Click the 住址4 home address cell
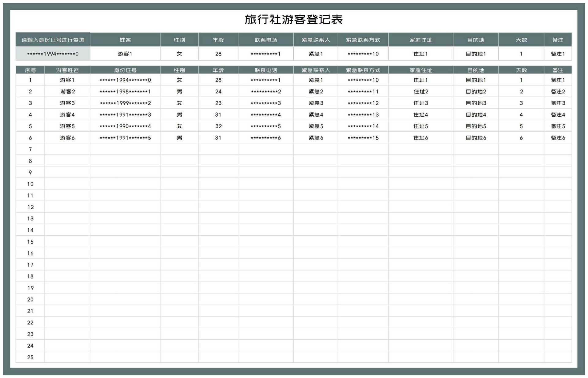This screenshot has width=588, height=378. pyautogui.click(x=420, y=114)
